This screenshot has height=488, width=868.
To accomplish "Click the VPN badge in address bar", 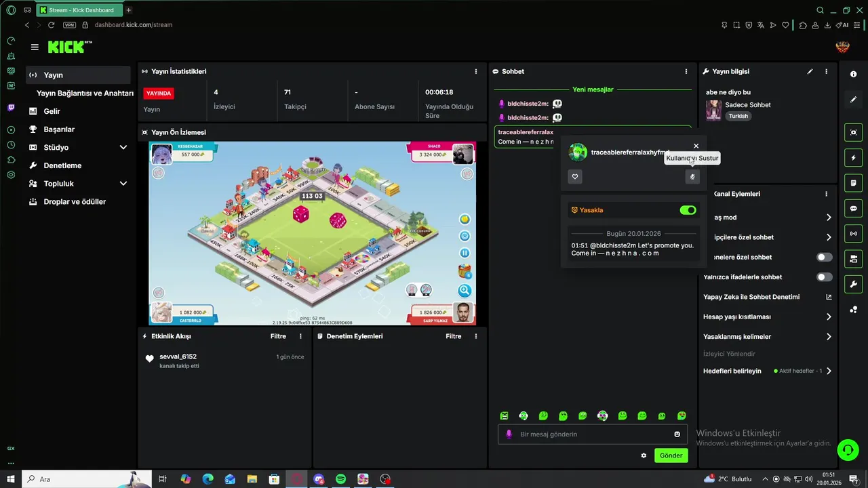I will (x=69, y=24).
